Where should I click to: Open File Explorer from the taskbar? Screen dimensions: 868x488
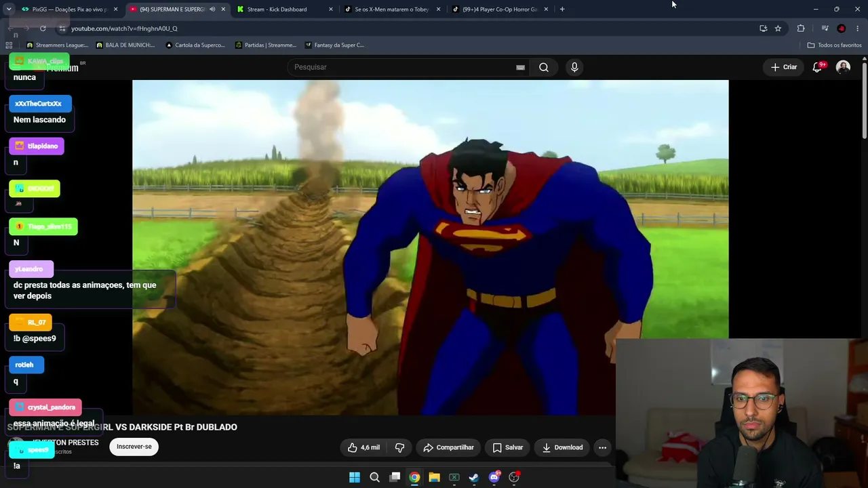coord(434,477)
